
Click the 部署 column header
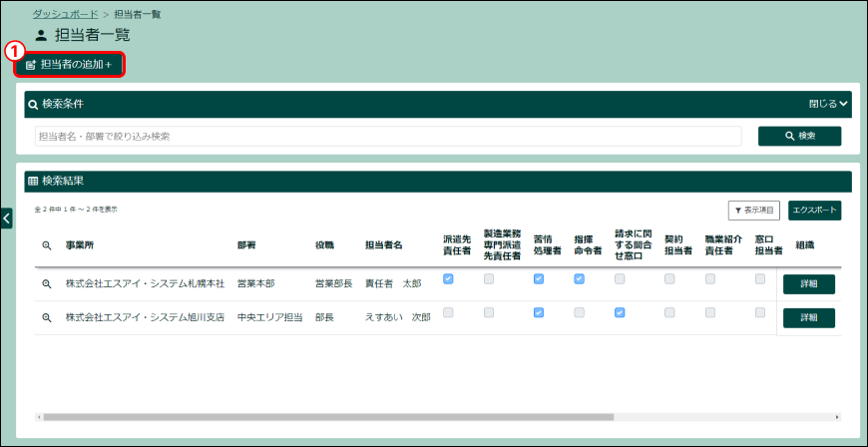[x=246, y=245]
